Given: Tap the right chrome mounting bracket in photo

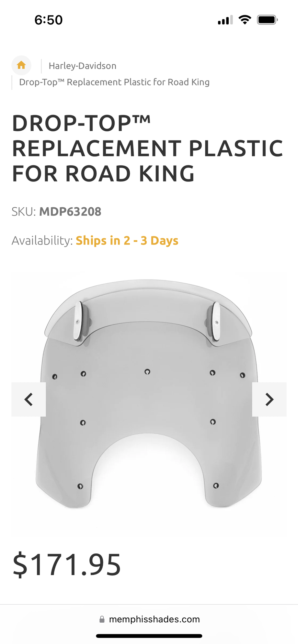Looking at the screenshot, I should pos(216,322).
